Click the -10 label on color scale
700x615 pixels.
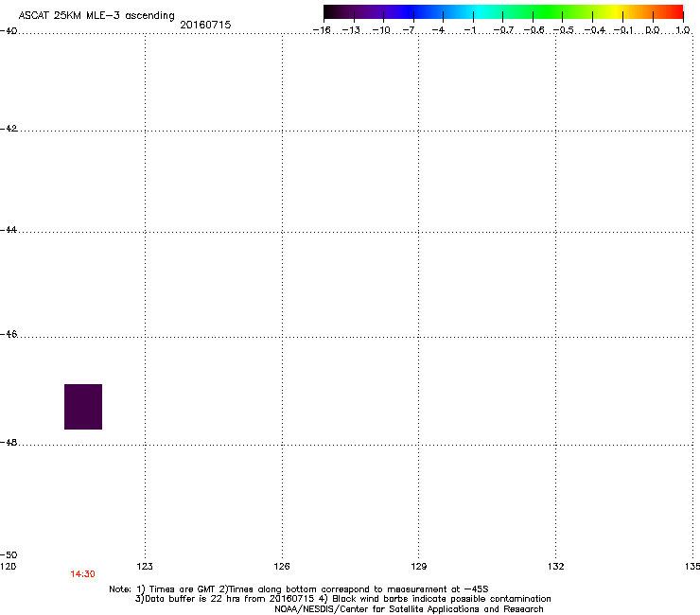click(x=381, y=30)
